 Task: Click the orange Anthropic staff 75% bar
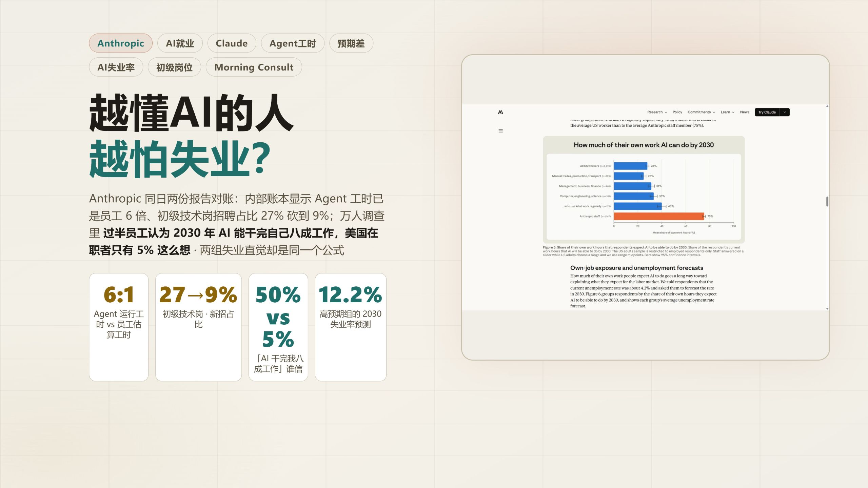click(x=659, y=216)
